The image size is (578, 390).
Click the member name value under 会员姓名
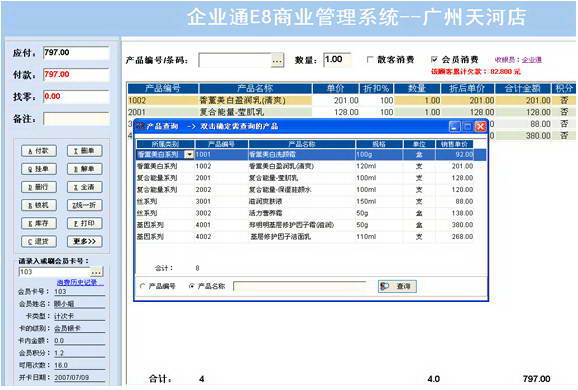(64, 304)
